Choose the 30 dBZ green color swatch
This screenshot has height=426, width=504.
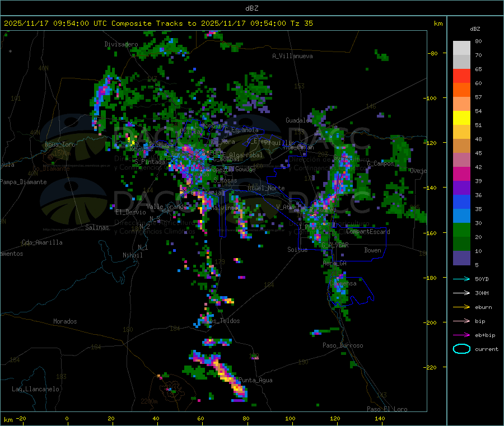[x=461, y=230]
